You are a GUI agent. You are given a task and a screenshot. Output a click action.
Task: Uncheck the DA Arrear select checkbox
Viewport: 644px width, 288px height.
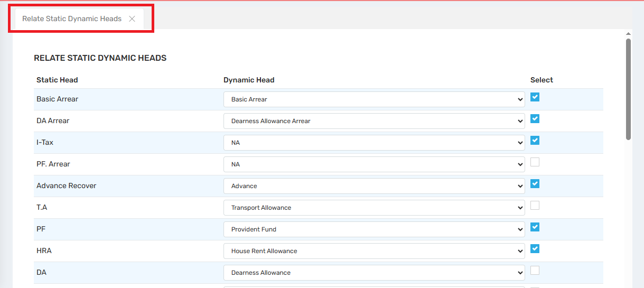click(535, 119)
